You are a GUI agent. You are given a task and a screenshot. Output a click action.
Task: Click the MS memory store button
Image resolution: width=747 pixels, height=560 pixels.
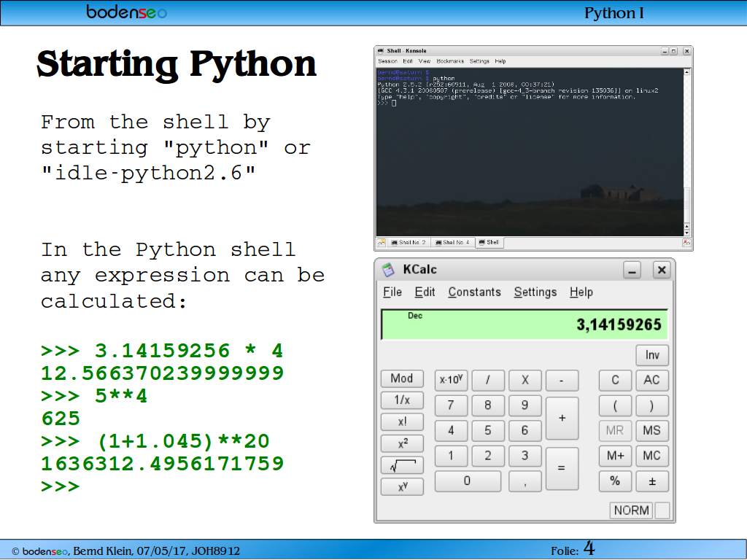652,431
